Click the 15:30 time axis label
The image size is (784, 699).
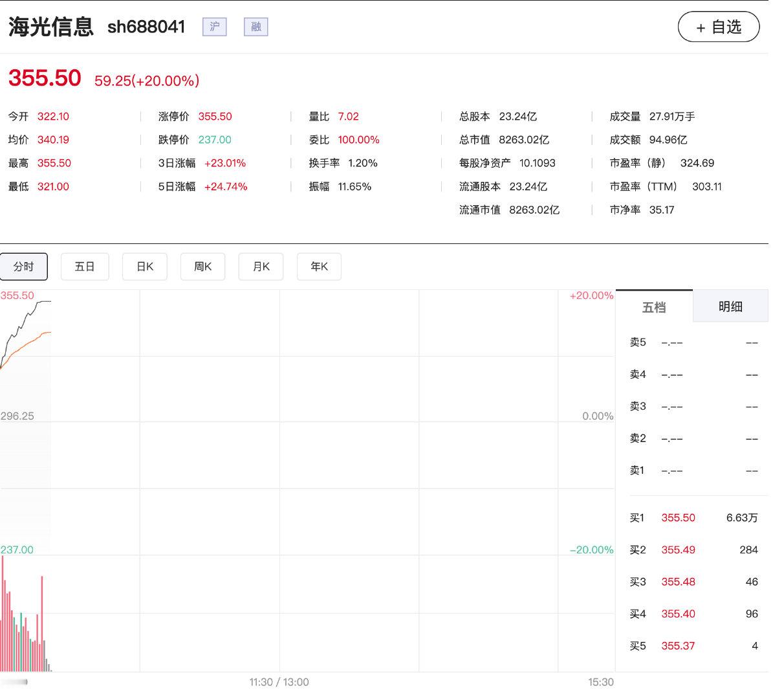click(x=601, y=682)
